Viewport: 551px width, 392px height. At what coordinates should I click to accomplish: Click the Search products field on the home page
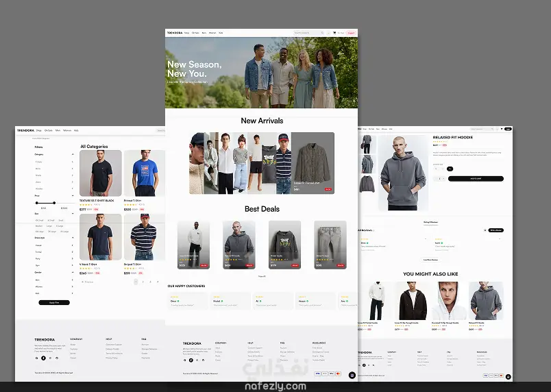pyautogui.click(x=309, y=33)
